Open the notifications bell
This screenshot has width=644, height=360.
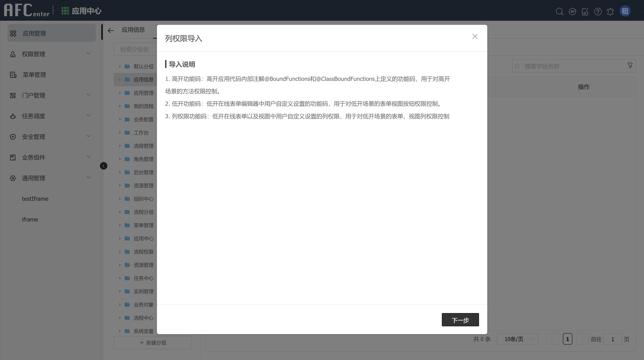coord(610,12)
